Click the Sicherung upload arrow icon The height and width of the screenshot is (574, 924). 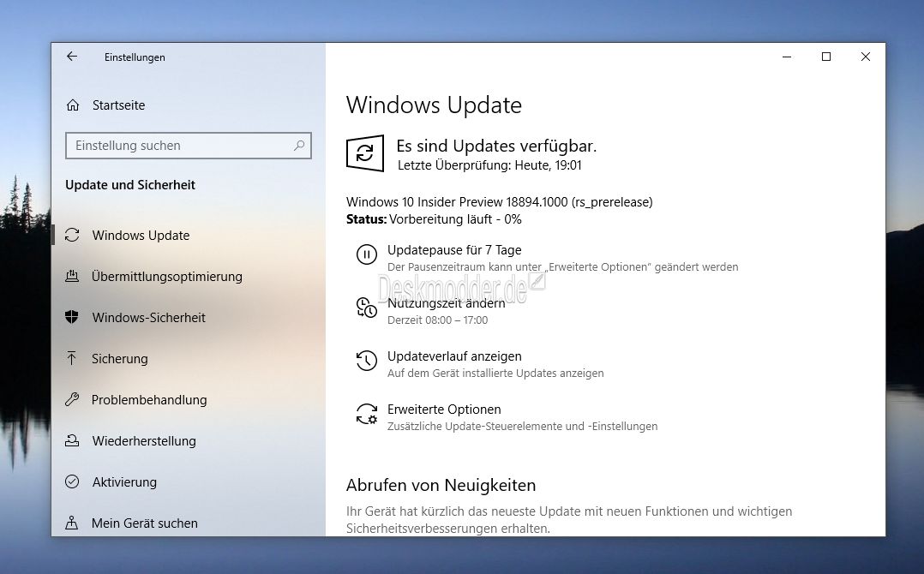(x=71, y=358)
